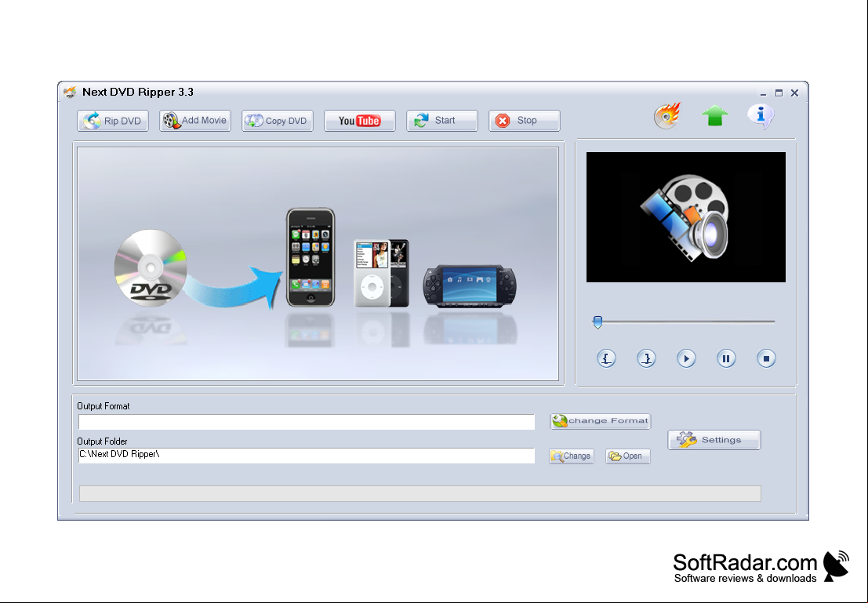
Task: Click the PSP device image
Action: pyautogui.click(x=470, y=285)
